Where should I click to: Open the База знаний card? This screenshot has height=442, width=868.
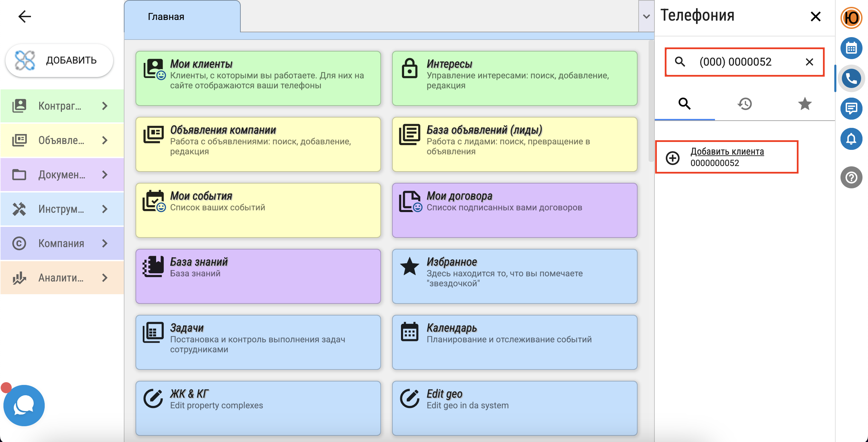click(258, 276)
